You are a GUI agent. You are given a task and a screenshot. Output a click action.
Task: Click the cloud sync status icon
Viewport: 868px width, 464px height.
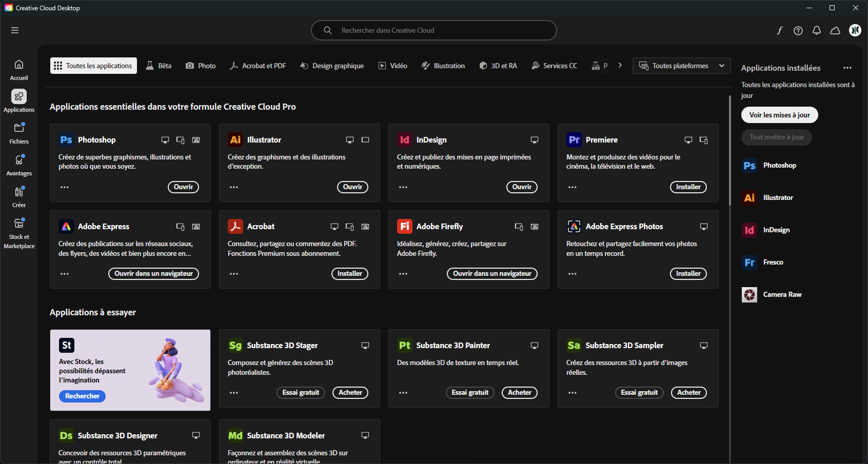(x=835, y=30)
